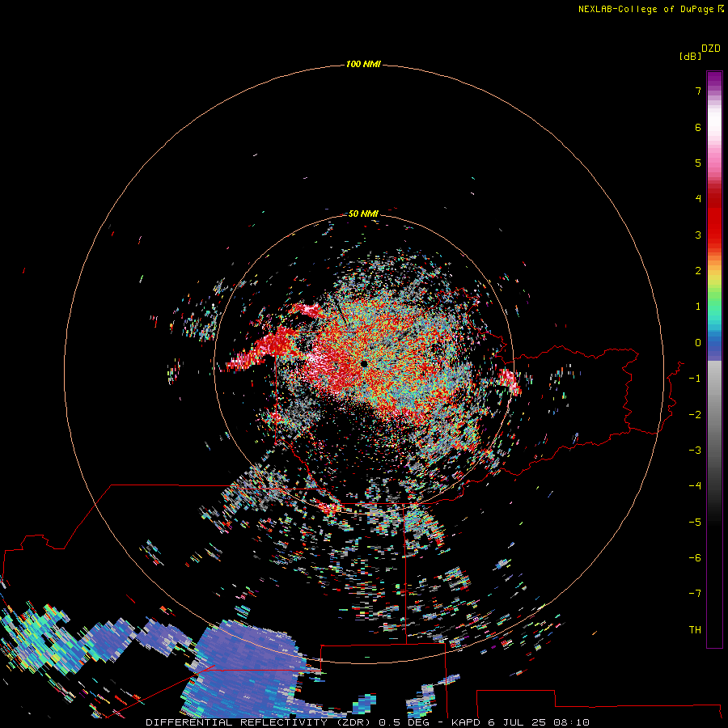Viewport: 728px width, 728px height.
Task: Click the legend value 3
Action: [x=698, y=235]
